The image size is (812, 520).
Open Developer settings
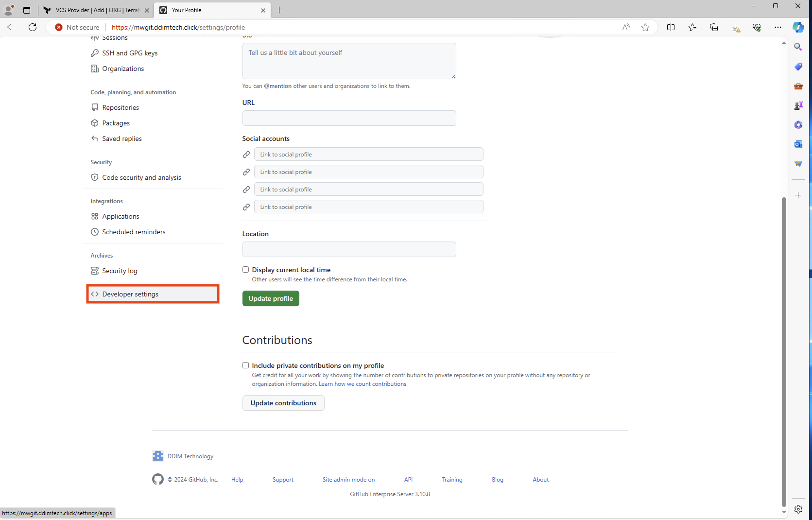click(153, 294)
